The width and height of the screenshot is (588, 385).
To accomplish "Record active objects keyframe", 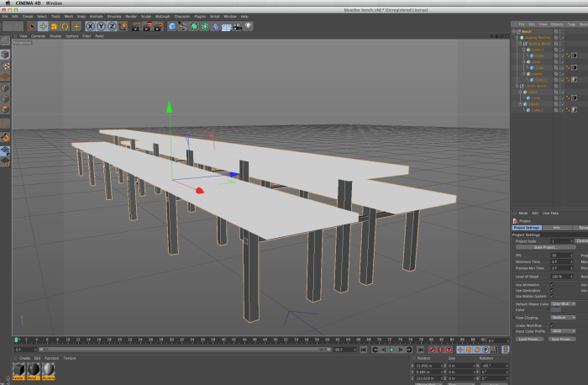I will [432, 350].
